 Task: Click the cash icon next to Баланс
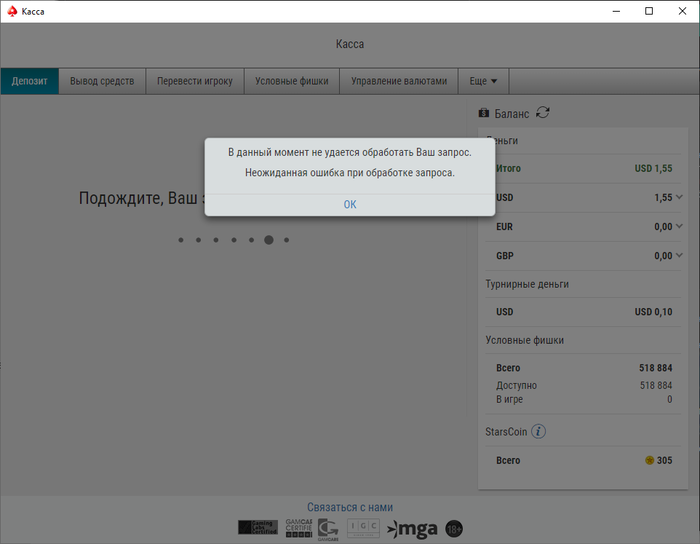coord(483,113)
